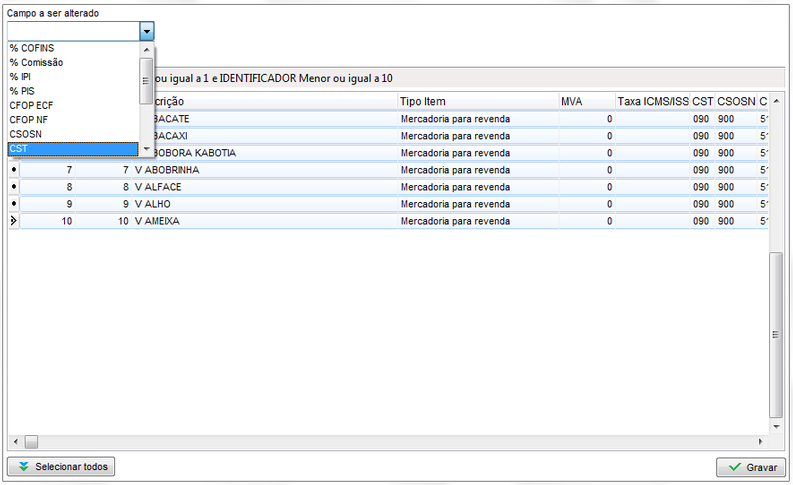This screenshot has width=793, height=485.
Task: Collapse the Campo a ser alterado dropdown
Action: click(146, 31)
